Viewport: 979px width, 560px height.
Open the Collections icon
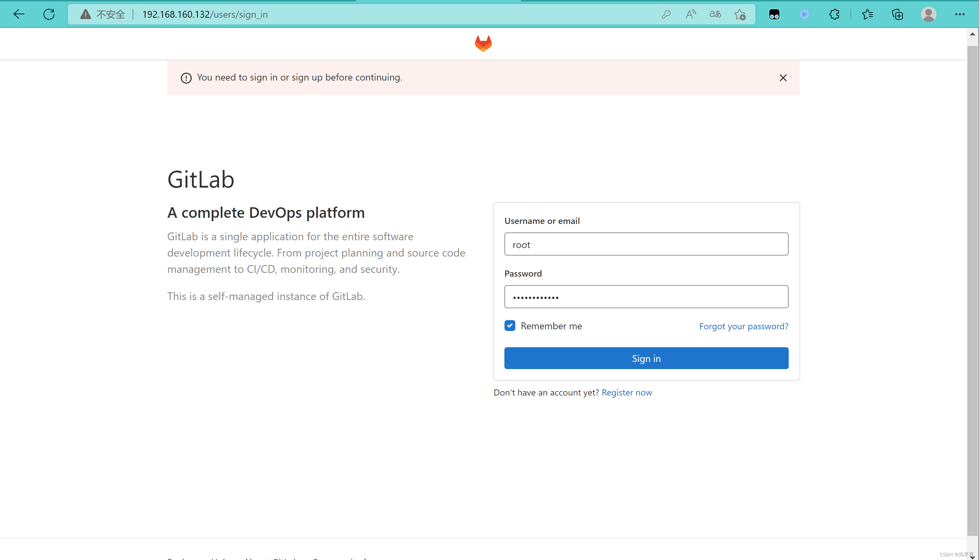point(897,14)
